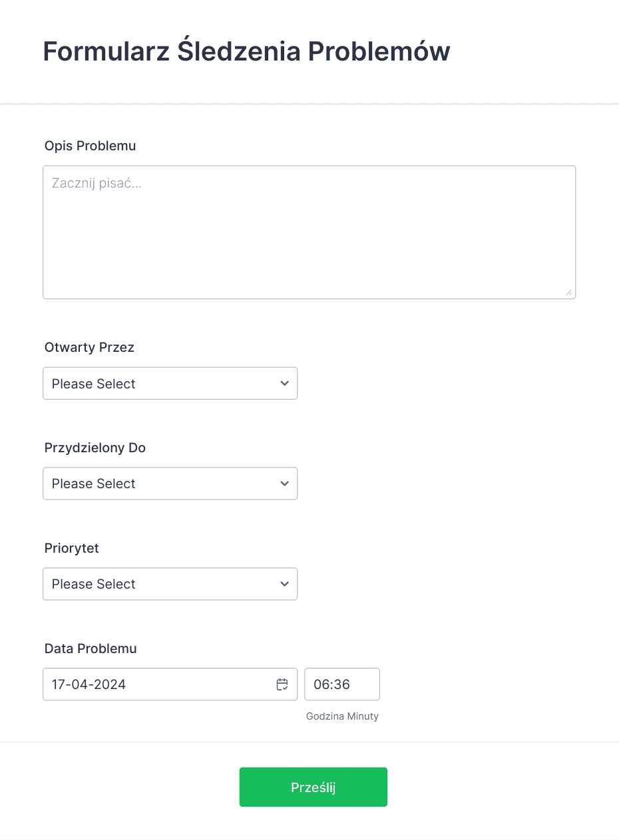Click the Przydzielony Do label
The image size is (619, 840).
pyautogui.click(x=95, y=448)
